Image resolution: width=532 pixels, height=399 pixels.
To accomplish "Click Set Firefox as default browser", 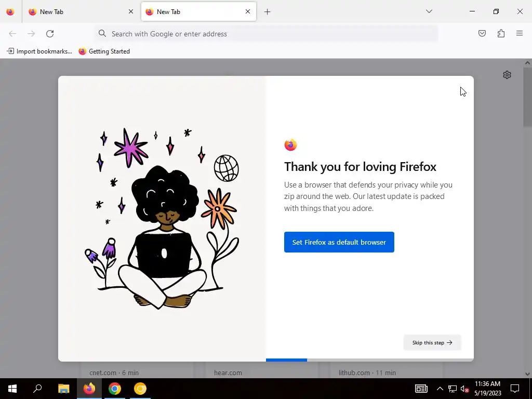I will (x=339, y=242).
